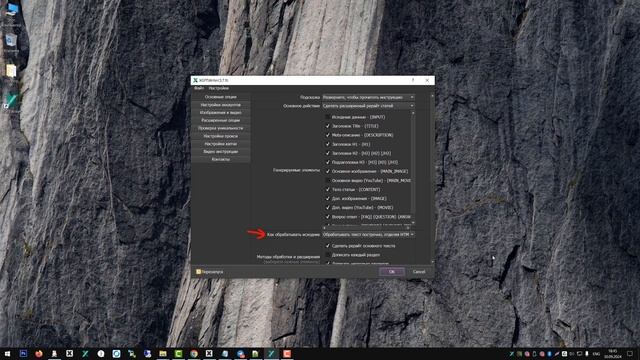This screenshot has width=640, height=360.
Task: Toggle Заголовок H1 checkbox
Action: [327, 144]
